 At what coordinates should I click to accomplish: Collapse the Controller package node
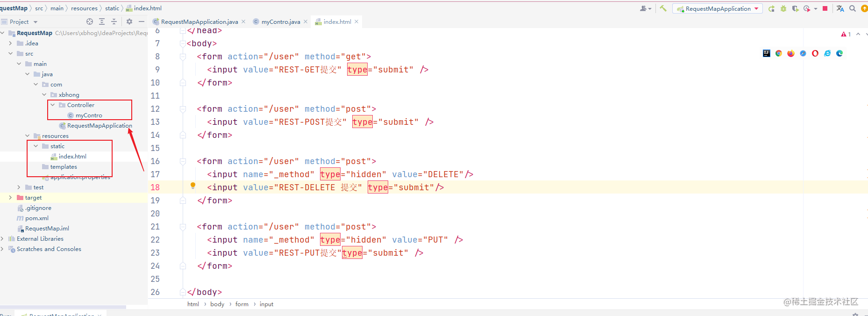click(x=52, y=105)
